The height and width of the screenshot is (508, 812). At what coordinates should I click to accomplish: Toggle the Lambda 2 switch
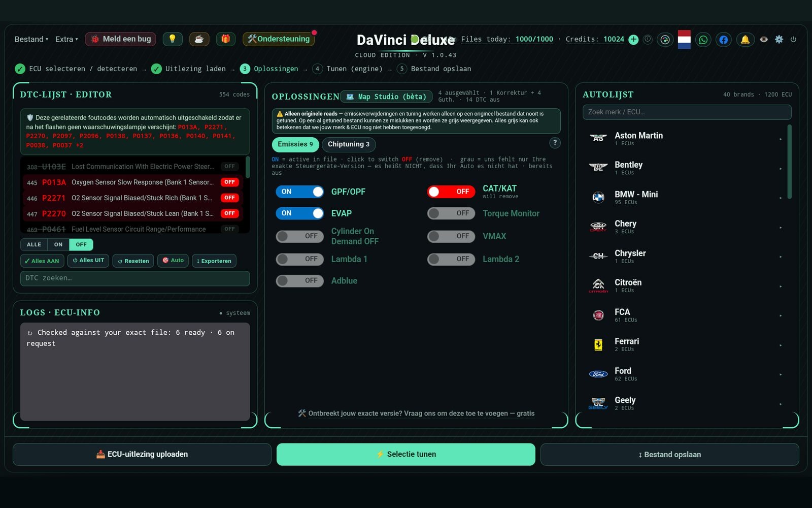point(451,259)
